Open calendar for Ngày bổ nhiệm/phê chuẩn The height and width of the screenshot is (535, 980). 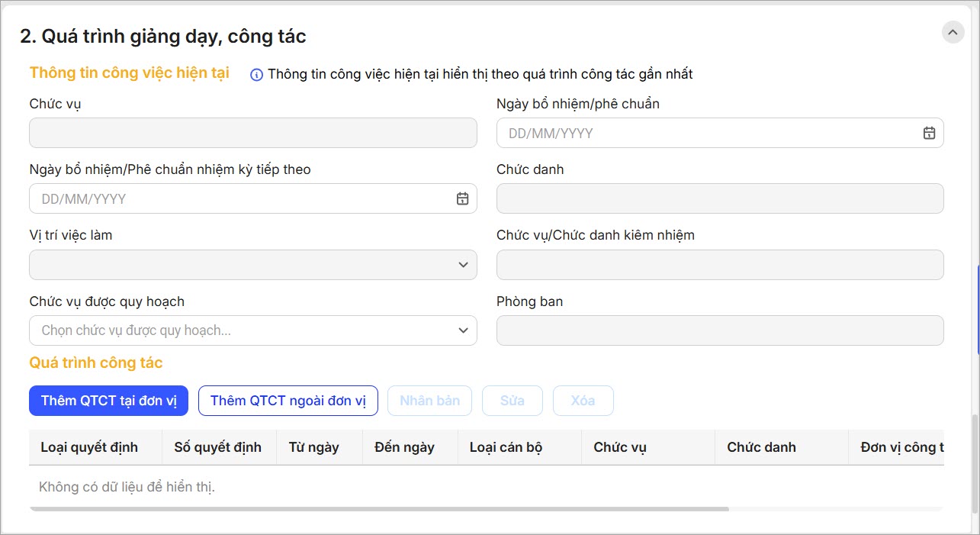928,133
